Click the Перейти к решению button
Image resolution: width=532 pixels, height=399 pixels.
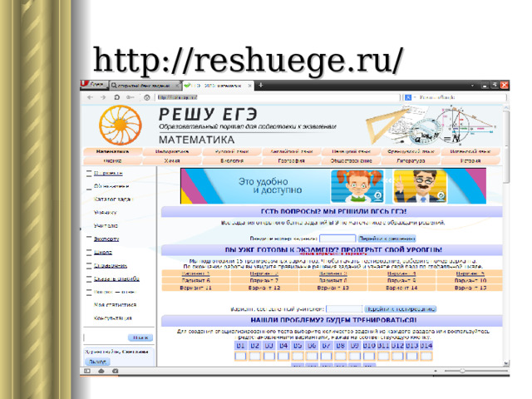coord(387,239)
